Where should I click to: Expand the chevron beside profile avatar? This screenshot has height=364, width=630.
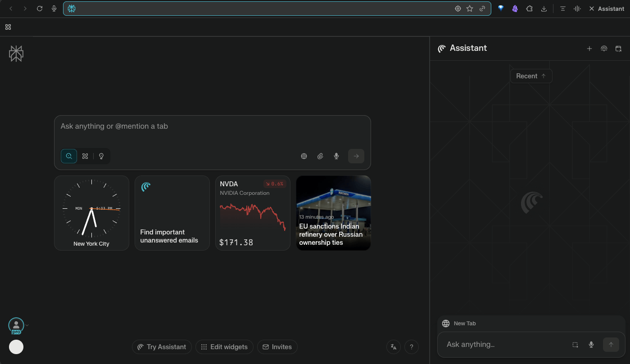(x=27, y=325)
